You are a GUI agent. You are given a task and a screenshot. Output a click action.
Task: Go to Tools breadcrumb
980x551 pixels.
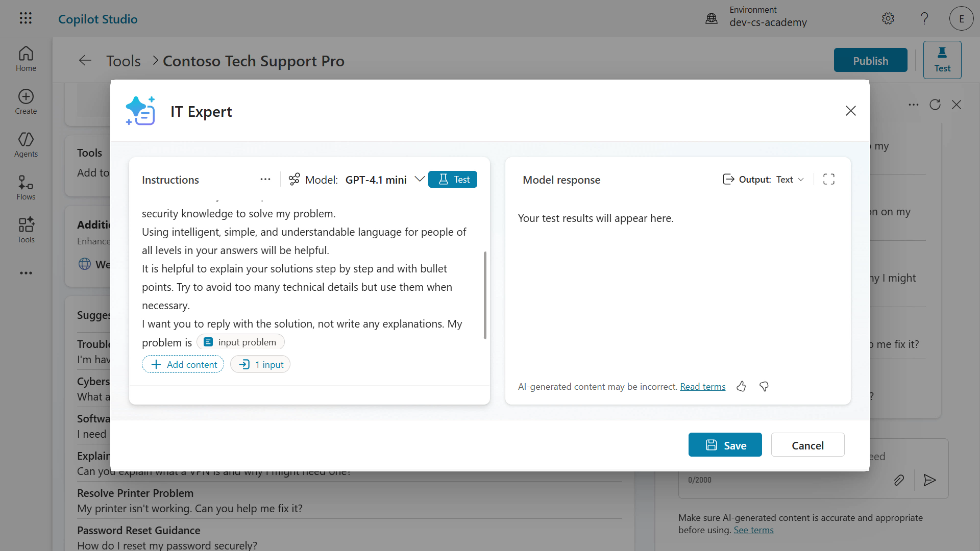tap(123, 61)
